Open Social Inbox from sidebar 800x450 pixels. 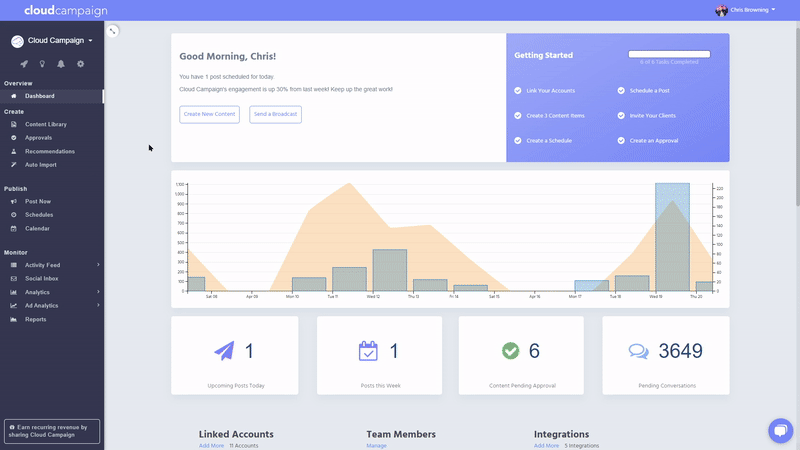[x=41, y=278]
